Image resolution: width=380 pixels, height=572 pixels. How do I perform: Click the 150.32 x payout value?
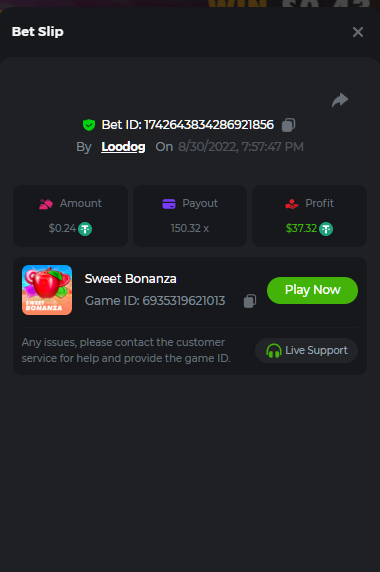(x=190, y=228)
